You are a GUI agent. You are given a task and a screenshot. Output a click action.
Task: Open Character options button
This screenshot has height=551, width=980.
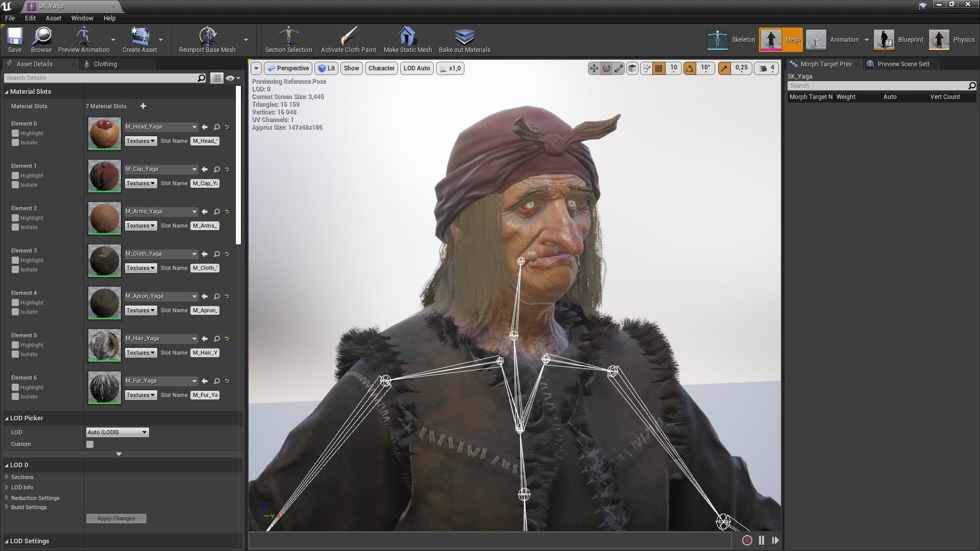(381, 68)
